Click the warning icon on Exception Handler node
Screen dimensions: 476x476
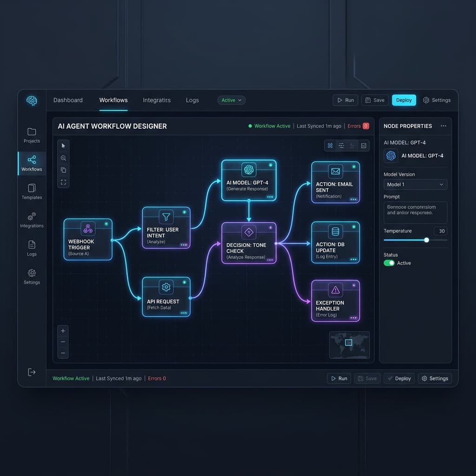tap(336, 290)
